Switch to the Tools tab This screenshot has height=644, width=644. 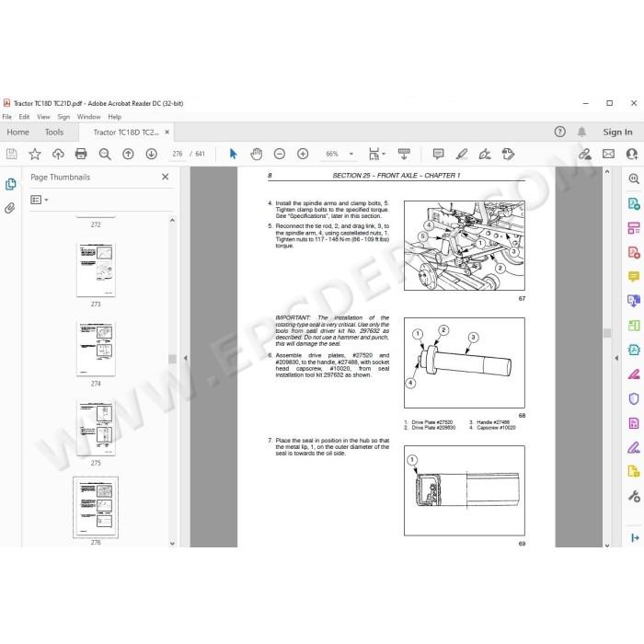(x=54, y=132)
